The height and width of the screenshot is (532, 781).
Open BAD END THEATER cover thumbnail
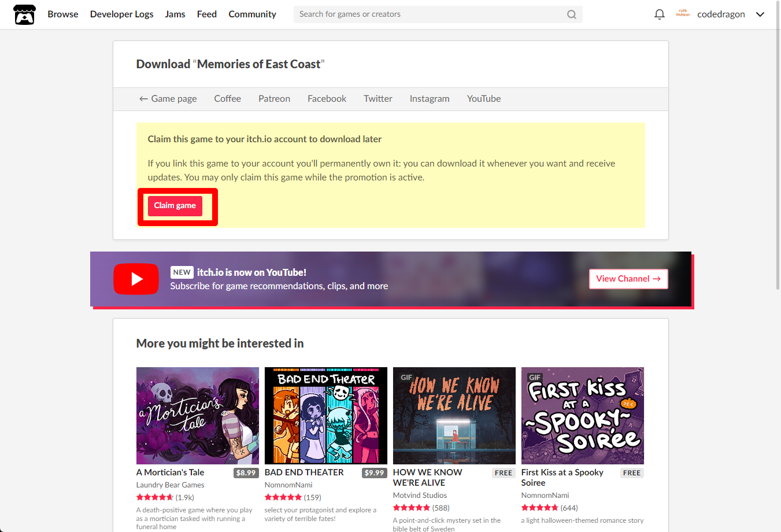tap(326, 416)
